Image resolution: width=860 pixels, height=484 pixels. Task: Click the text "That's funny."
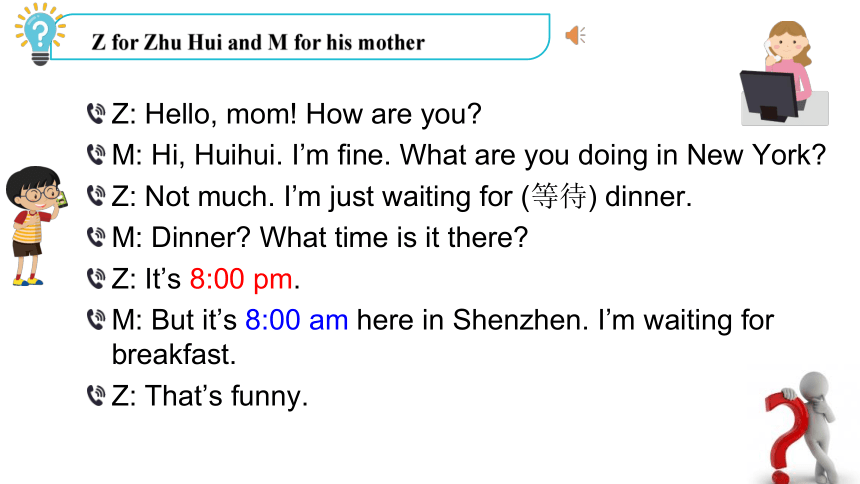coord(227,396)
